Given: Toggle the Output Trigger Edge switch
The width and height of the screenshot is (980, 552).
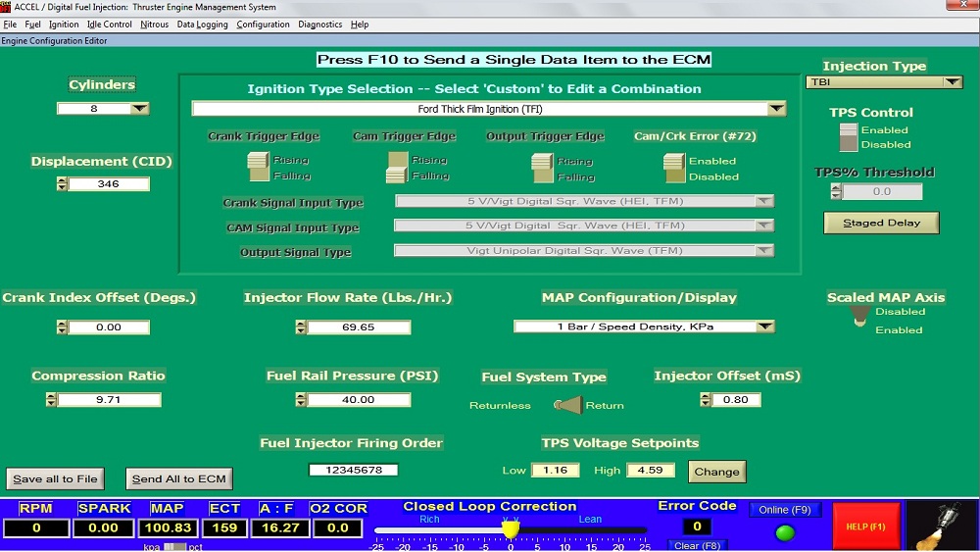Looking at the screenshot, I should click(x=542, y=169).
